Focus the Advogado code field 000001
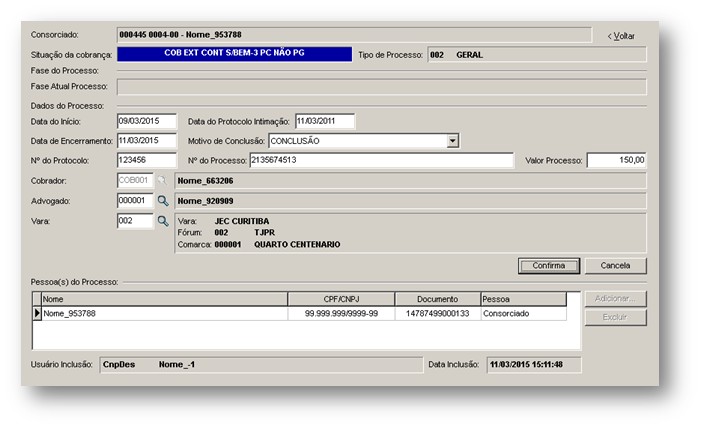Viewport: 701px width, 428px height. pyautogui.click(x=135, y=201)
